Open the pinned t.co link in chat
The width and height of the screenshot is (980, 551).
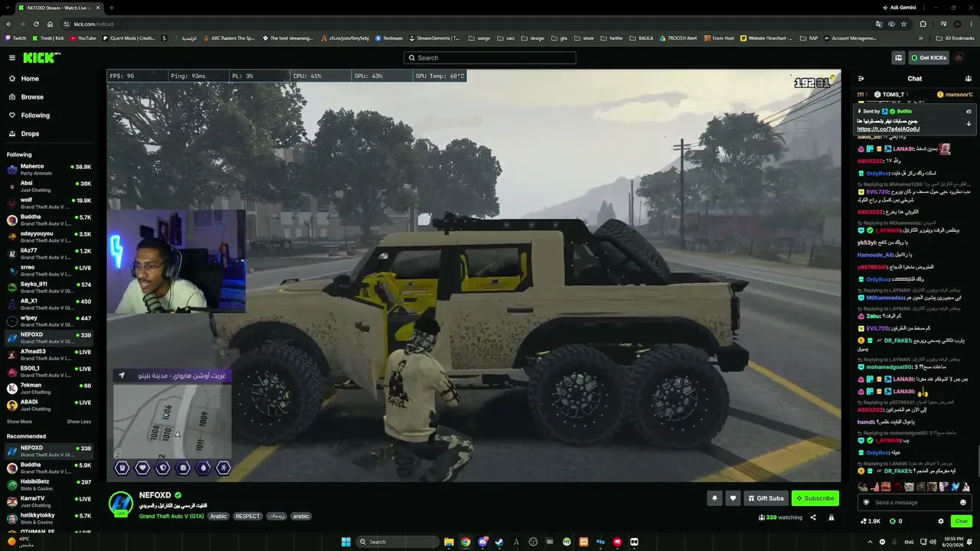(x=888, y=129)
